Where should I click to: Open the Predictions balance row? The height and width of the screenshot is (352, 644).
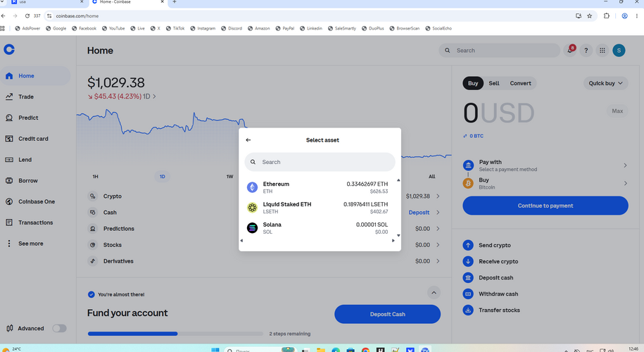click(264, 229)
